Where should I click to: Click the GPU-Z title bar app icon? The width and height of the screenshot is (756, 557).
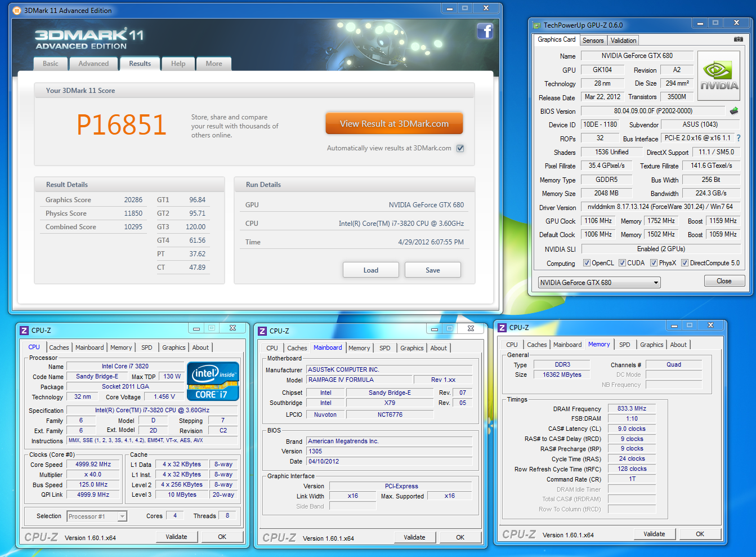[x=536, y=25]
